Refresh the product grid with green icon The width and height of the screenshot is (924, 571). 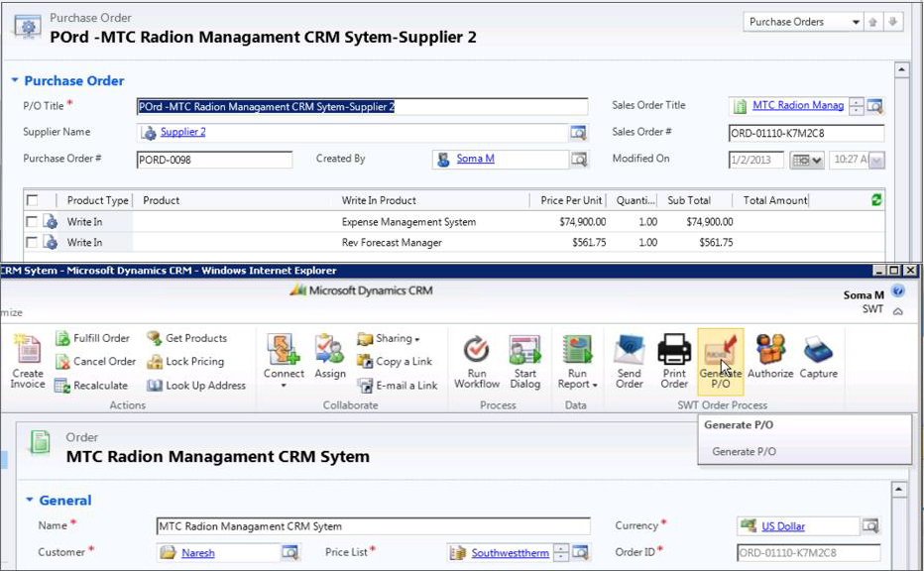[875, 200]
